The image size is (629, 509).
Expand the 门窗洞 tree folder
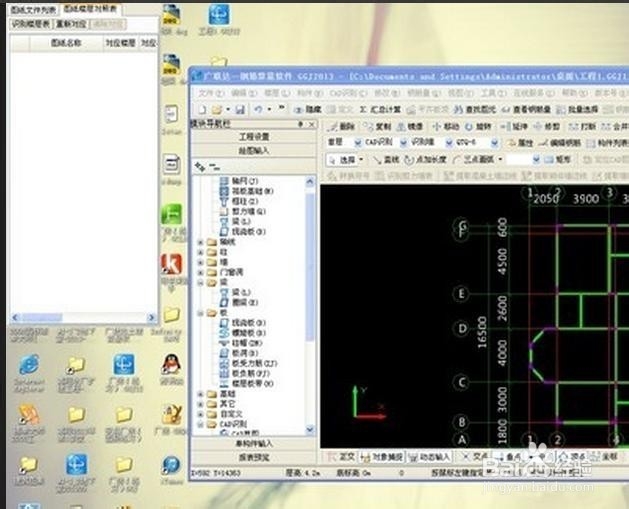click(201, 272)
